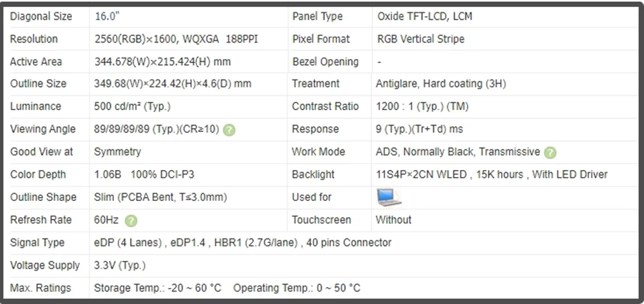Screen dimensions: 644x304
Task: Click the help icon next to Work Mode value
Action: coord(550,153)
